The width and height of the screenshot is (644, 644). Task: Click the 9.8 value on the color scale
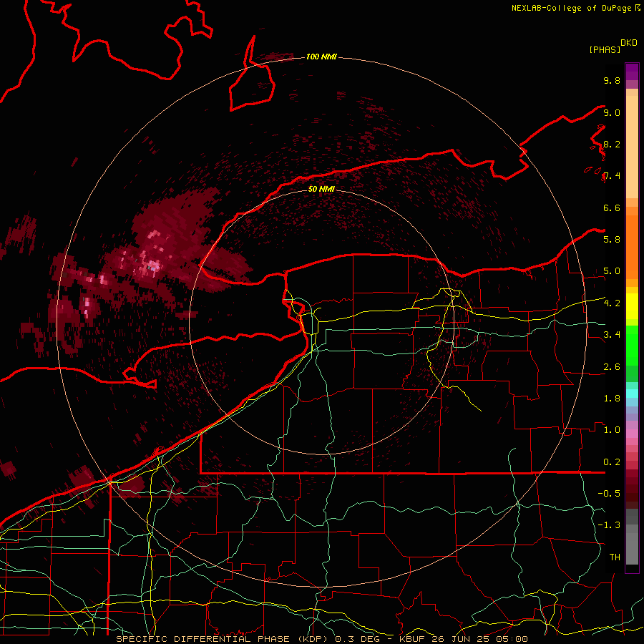(x=612, y=80)
